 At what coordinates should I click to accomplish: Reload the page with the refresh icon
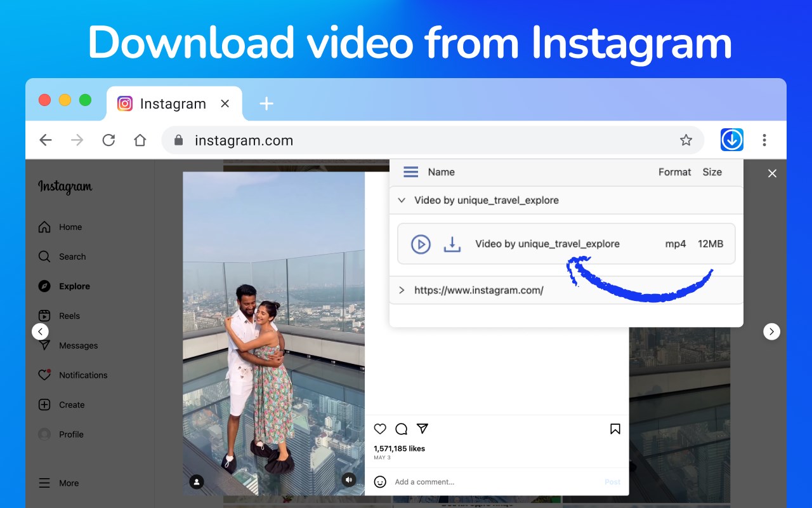(x=108, y=140)
